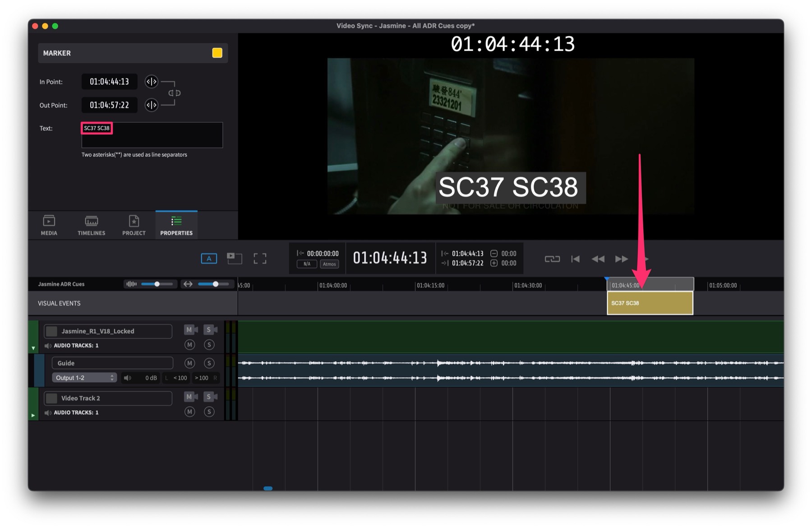
Task: Solo the Guide audio track
Action: [x=209, y=363]
